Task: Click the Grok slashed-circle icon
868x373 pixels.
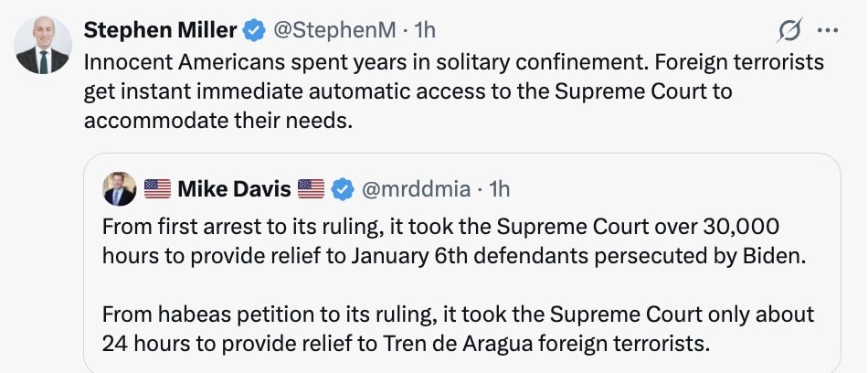Action: pyautogui.click(x=788, y=31)
